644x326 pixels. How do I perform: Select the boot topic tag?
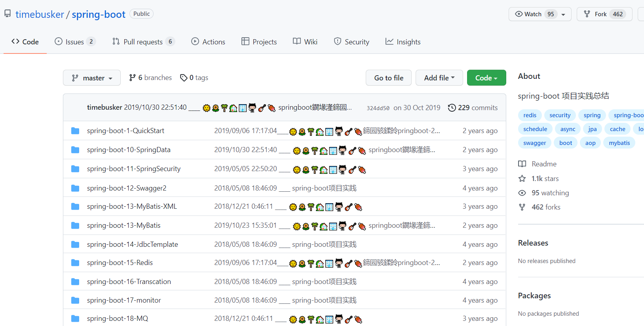pos(566,143)
